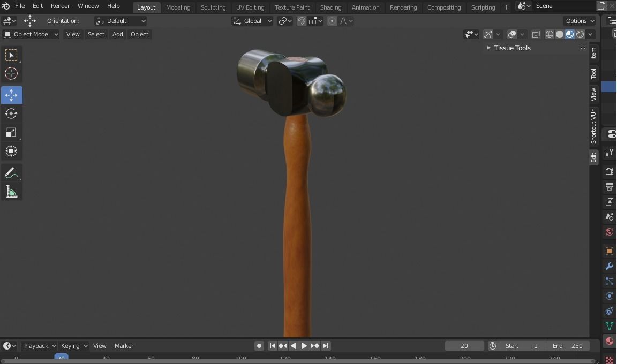Open the Global transform orientation dropdown
617x364 pixels.
coord(252,21)
